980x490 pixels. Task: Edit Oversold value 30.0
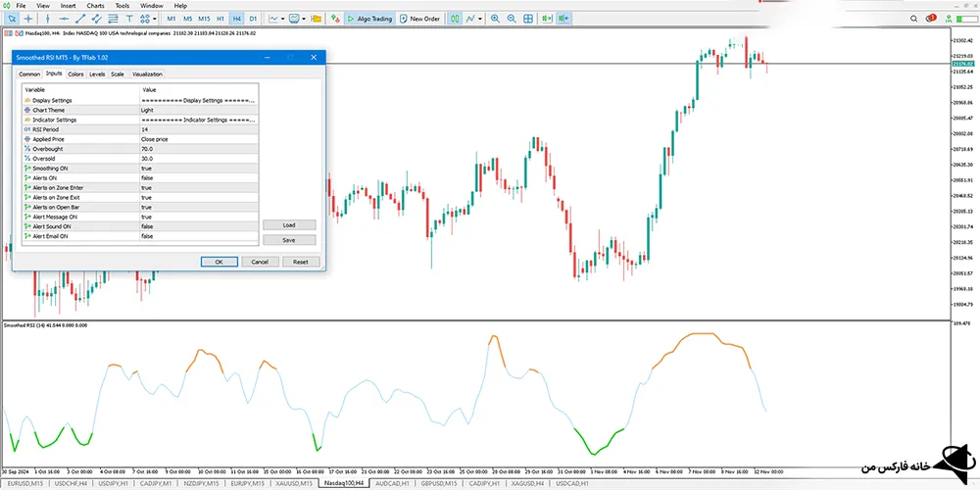tap(199, 159)
